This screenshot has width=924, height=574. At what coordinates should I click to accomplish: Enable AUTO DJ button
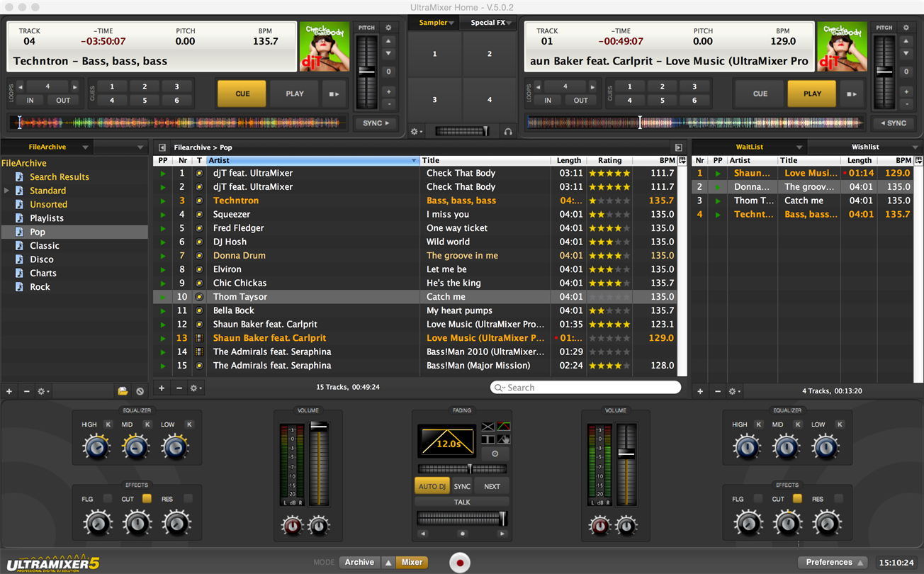point(432,486)
